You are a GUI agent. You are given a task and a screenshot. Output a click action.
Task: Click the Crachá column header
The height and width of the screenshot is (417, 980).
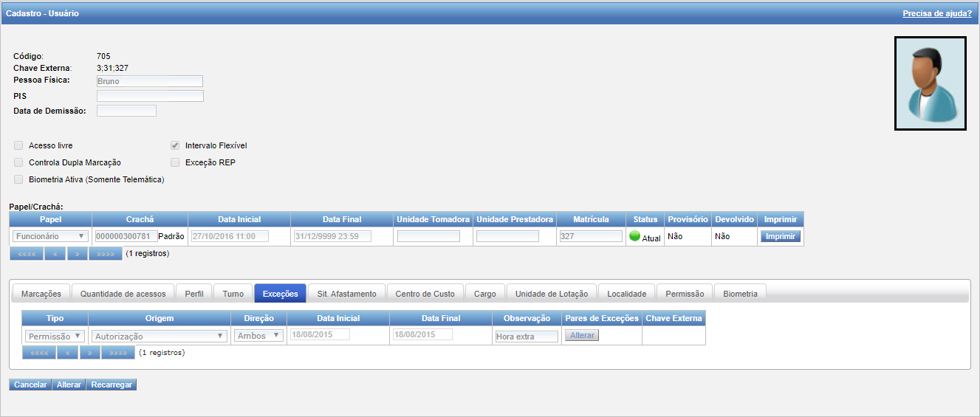click(140, 219)
